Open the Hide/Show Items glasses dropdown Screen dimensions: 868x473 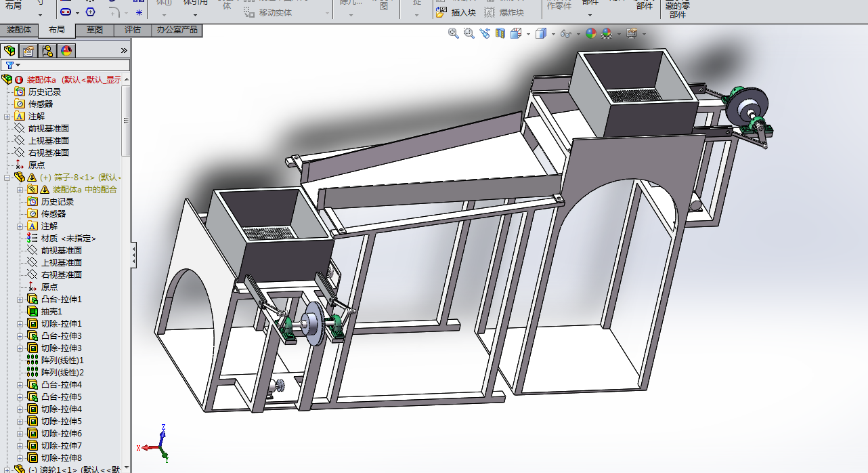point(568,34)
